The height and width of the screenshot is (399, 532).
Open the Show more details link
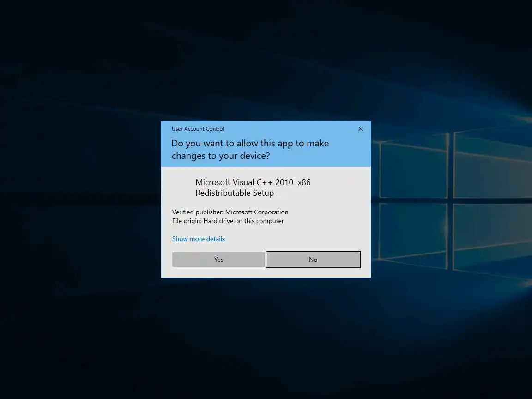coord(199,239)
